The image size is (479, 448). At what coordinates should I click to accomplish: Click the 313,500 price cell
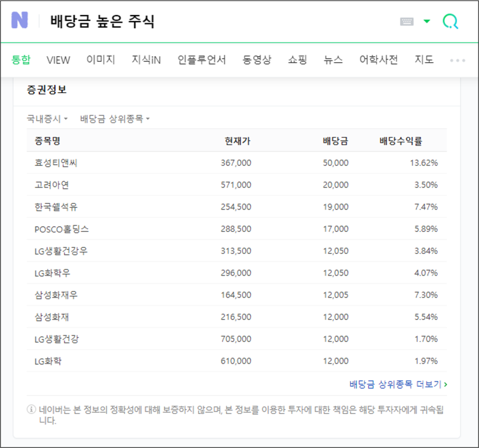pyautogui.click(x=236, y=251)
